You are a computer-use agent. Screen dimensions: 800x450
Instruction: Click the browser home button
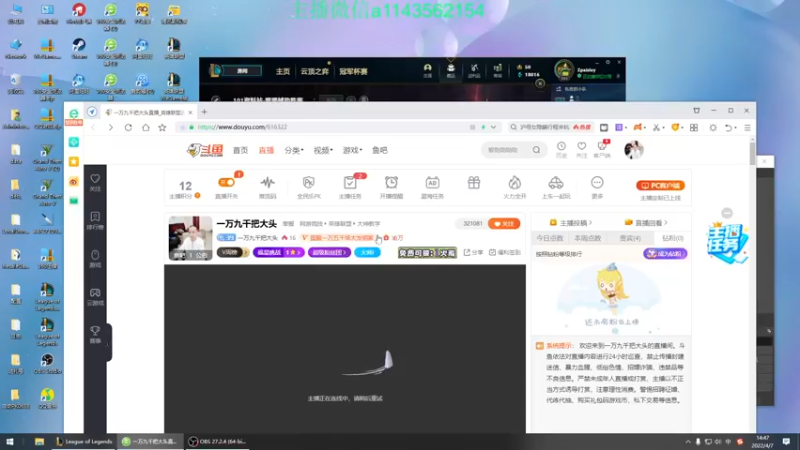pos(146,127)
